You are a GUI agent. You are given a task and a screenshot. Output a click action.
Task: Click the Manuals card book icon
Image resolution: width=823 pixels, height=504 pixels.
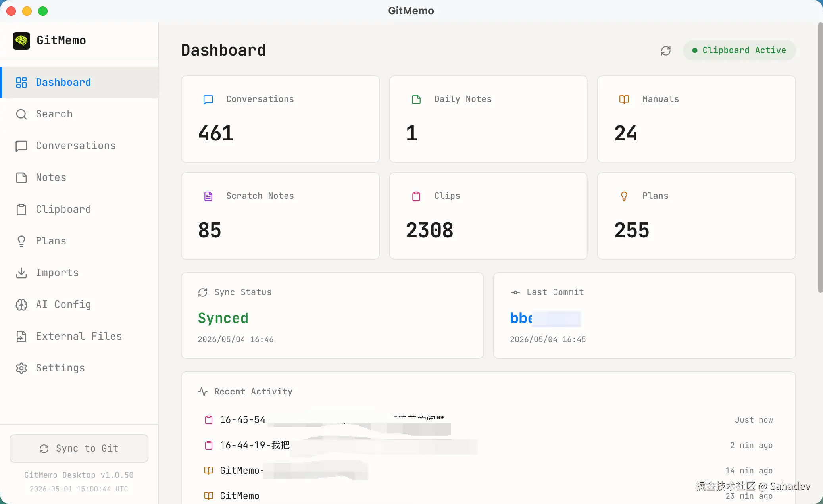pos(624,99)
